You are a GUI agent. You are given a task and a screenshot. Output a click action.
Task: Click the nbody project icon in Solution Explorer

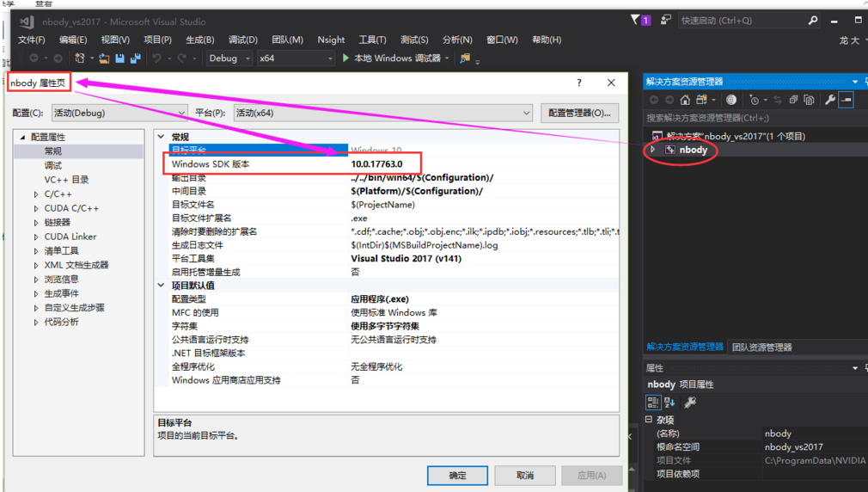(x=669, y=150)
